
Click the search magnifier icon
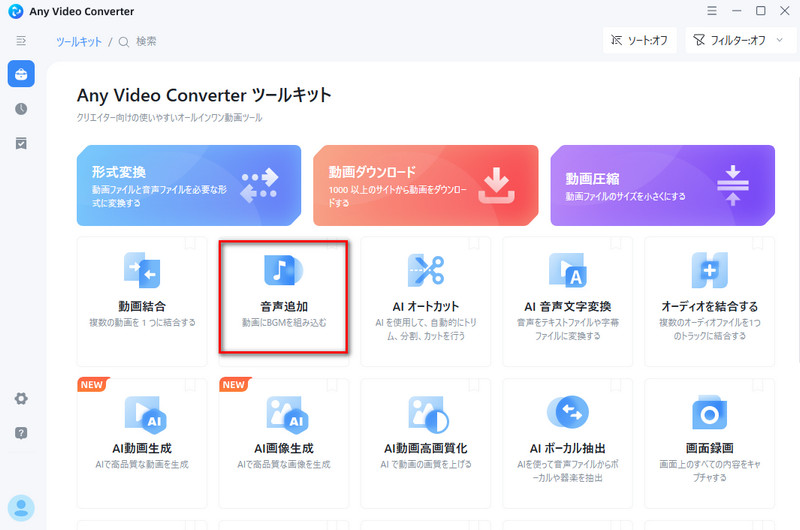124,42
